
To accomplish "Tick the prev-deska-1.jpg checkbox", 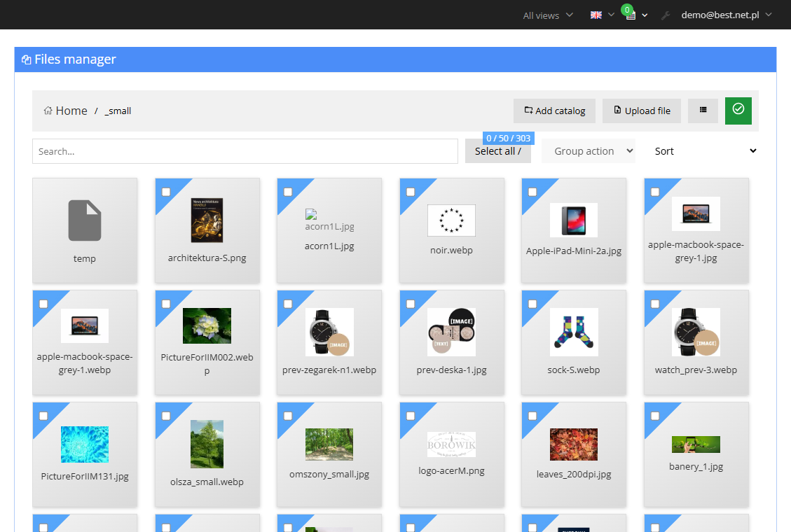I will [x=411, y=304].
